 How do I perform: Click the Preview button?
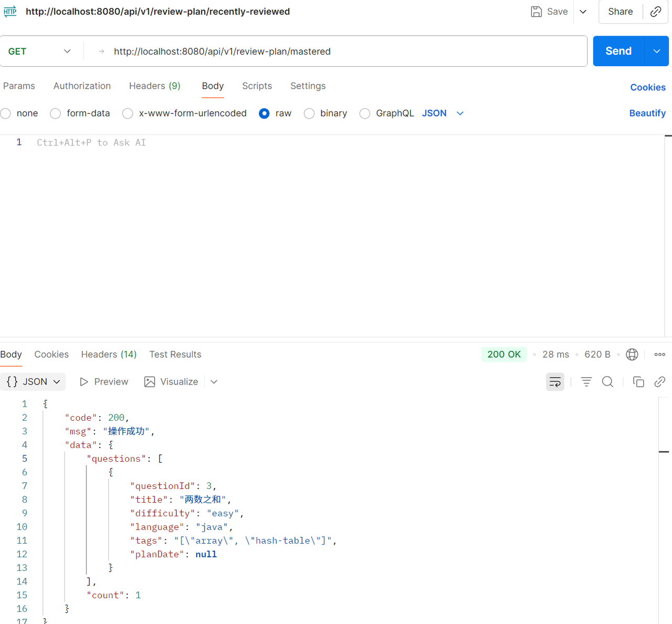point(104,382)
